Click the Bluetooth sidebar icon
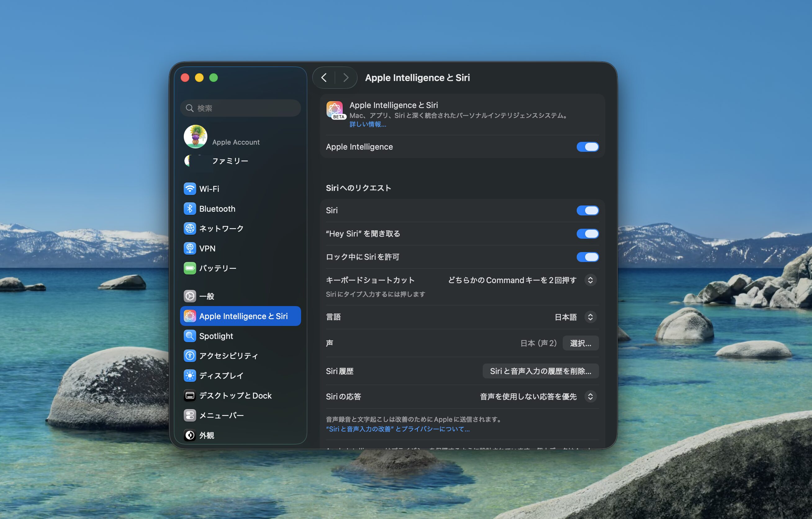Screen dimensions: 812x519 (x=190, y=209)
